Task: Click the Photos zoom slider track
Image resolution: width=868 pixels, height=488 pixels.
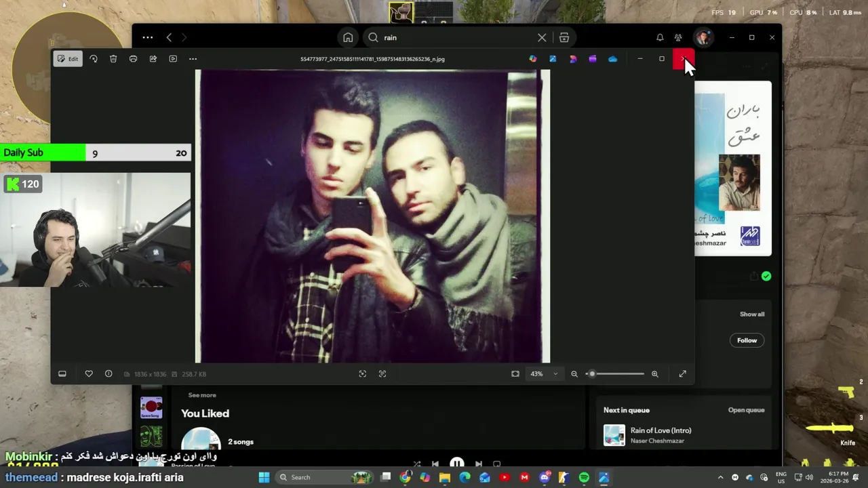Action: click(616, 373)
